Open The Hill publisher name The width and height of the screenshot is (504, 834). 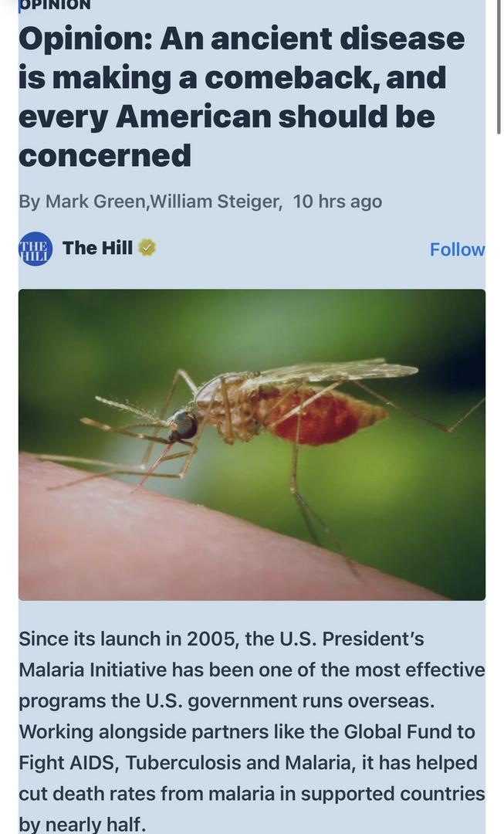tap(97, 248)
